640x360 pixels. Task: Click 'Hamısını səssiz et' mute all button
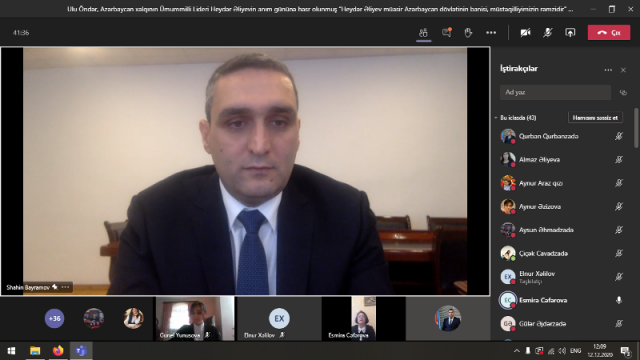pyautogui.click(x=595, y=118)
